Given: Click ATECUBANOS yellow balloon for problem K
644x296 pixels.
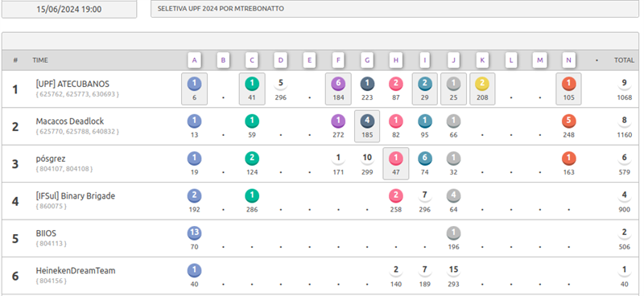Looking at the screenshot, I should [482, 84].
